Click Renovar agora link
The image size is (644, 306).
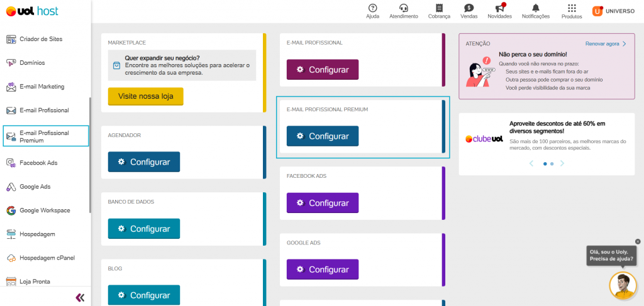tap(606, 43)
